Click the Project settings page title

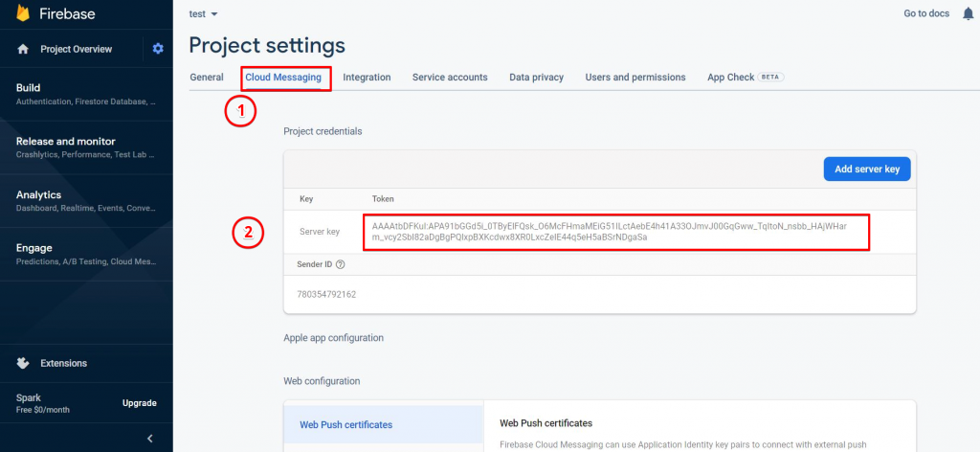[267, 45]
